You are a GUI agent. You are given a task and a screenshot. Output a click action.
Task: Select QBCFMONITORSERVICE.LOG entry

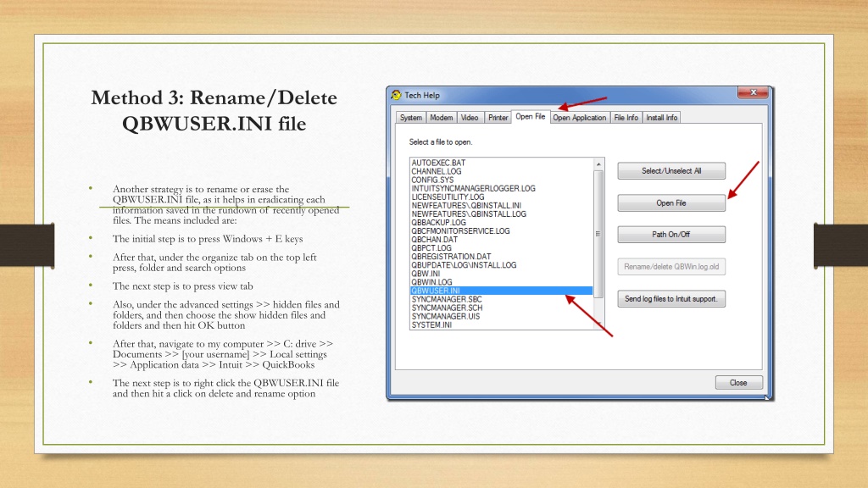tap(460, 231)
